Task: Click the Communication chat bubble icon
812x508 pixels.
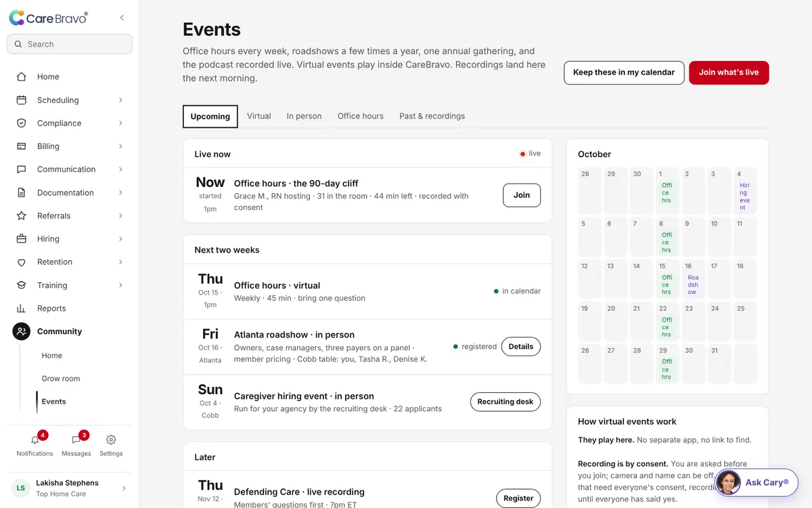Action: pyautogui.click(x=22, y=169)
